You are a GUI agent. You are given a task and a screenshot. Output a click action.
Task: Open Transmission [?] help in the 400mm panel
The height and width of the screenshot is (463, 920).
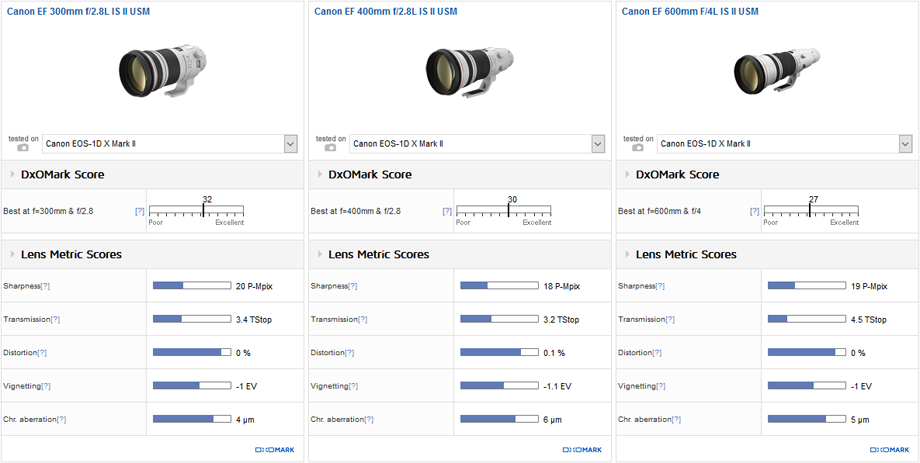[363, 320]
